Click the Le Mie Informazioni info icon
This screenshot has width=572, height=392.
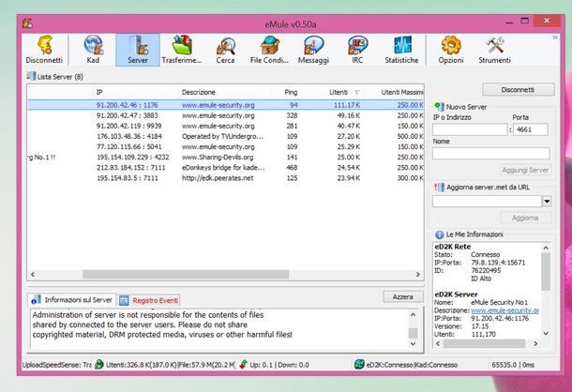pyautogui.click(x=439, y=234)
